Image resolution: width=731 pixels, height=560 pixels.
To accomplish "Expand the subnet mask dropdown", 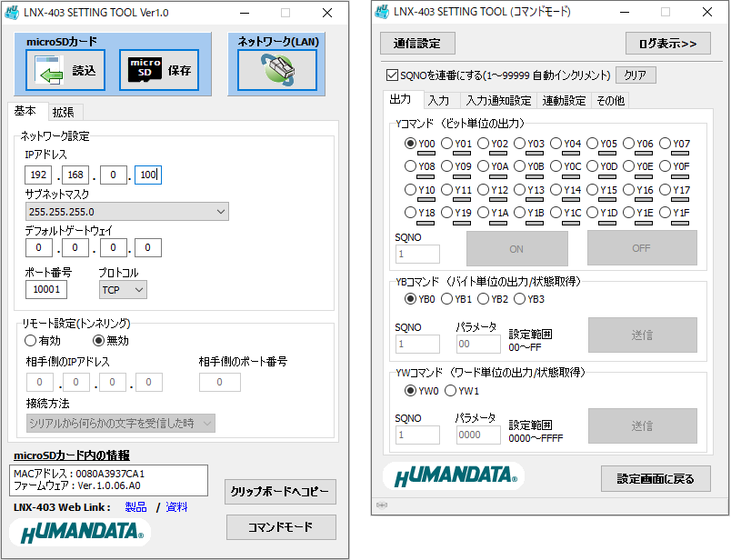I will pos(126,212).
